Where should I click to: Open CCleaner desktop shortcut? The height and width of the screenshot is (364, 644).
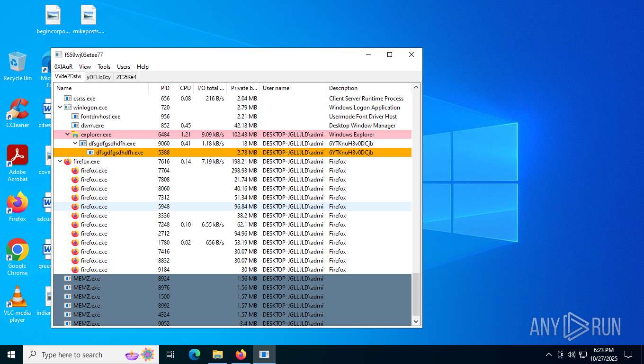[18, 113]
